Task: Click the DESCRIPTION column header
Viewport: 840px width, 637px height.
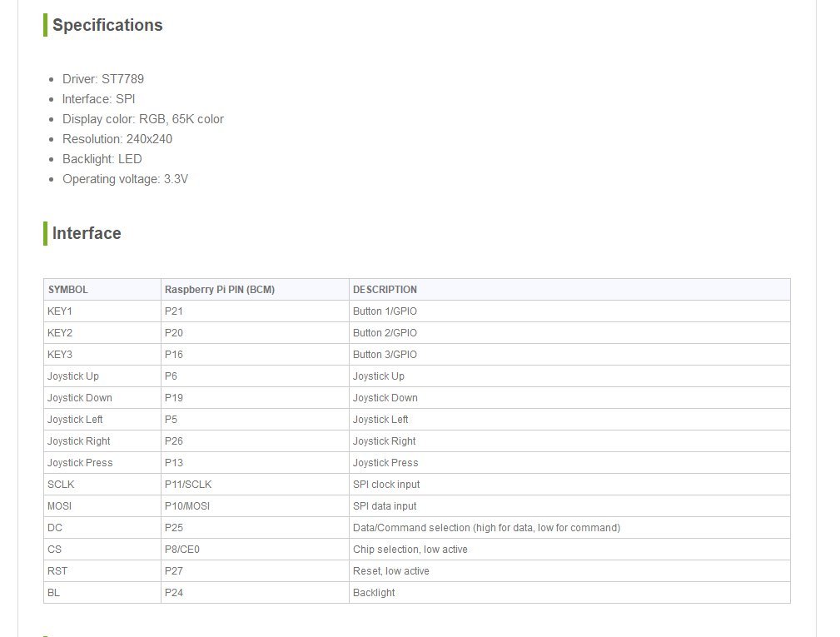Action: [x=385, y=290]
